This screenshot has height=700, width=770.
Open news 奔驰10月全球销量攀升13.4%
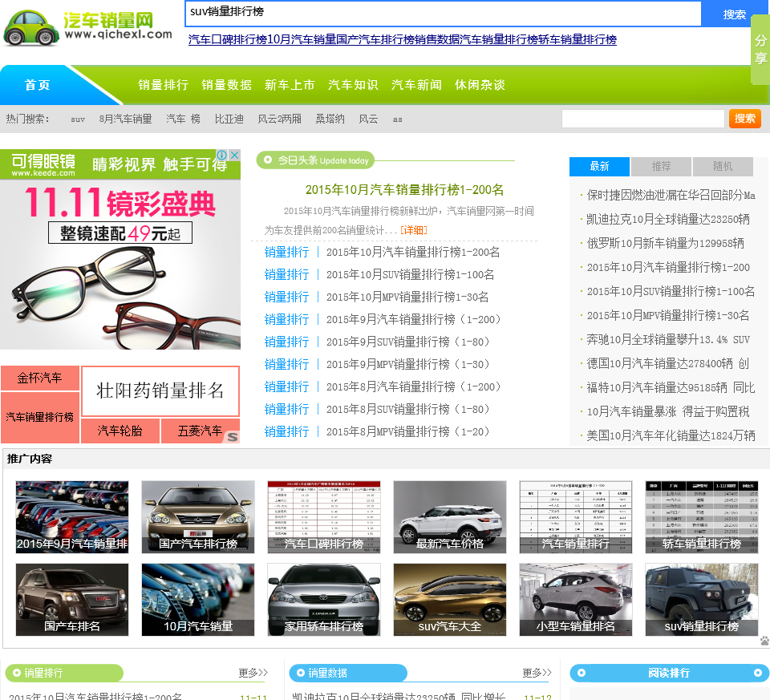point(668,339)
